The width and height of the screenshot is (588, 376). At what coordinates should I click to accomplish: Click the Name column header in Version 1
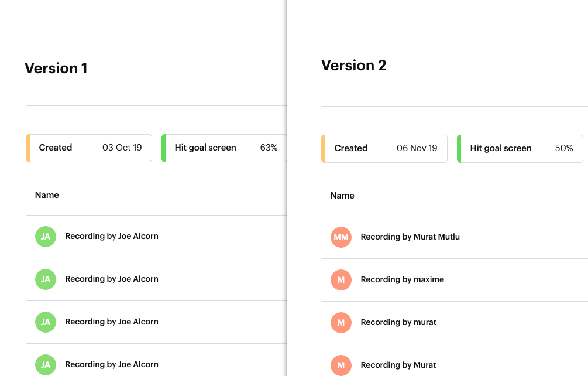pyautogui.click(x=47, y=195)
